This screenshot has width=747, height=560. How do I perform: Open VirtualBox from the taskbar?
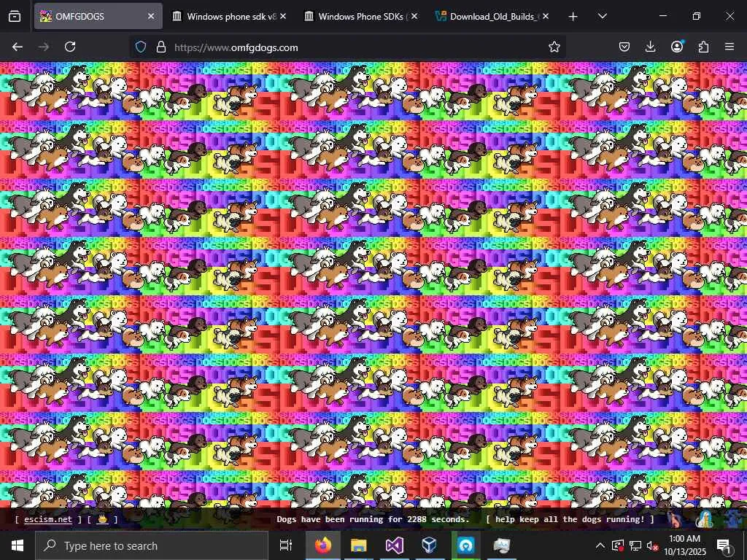coord(429,545)
